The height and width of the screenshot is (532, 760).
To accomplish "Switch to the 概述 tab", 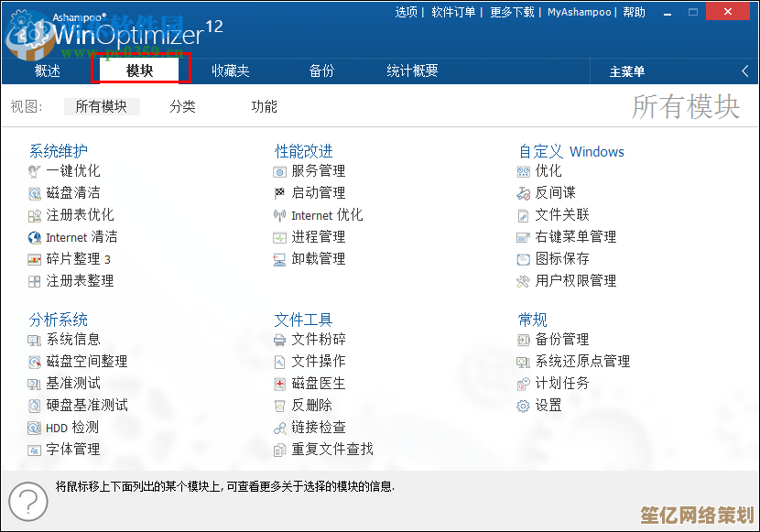I will pos(48,71).
